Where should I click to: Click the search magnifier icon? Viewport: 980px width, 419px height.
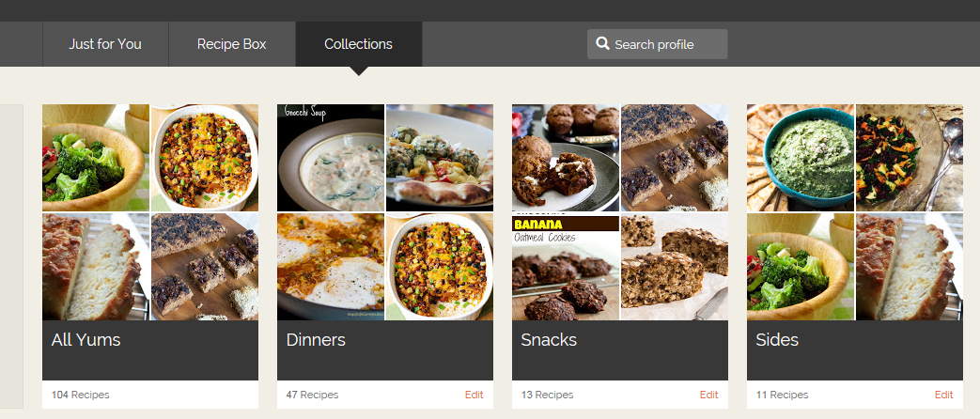[603, 44]
